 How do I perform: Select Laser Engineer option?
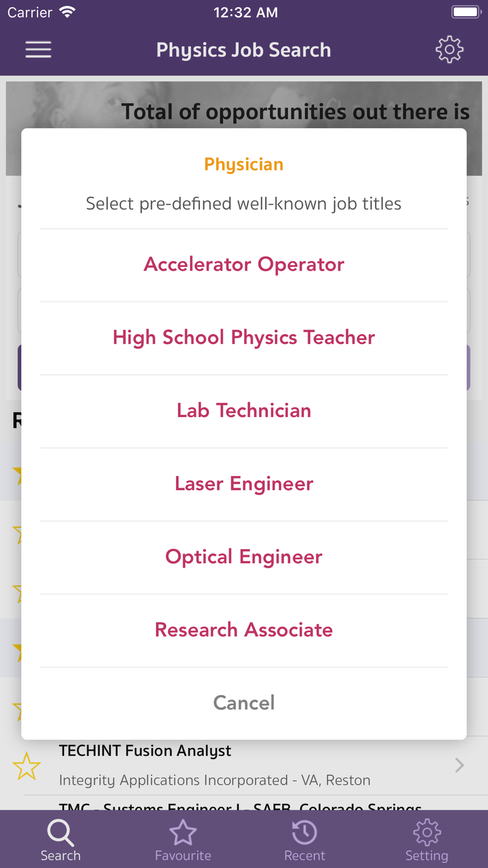click(x=244, y=484)
